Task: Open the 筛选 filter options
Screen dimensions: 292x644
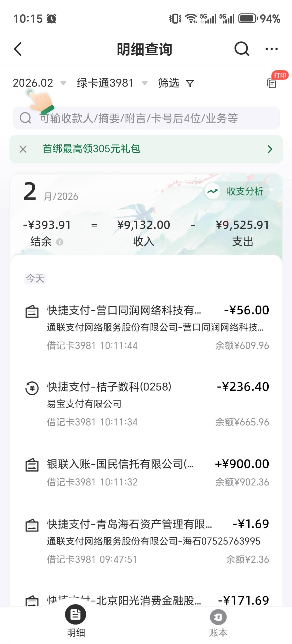Action: pyautogui.click(x=169, y=83)
